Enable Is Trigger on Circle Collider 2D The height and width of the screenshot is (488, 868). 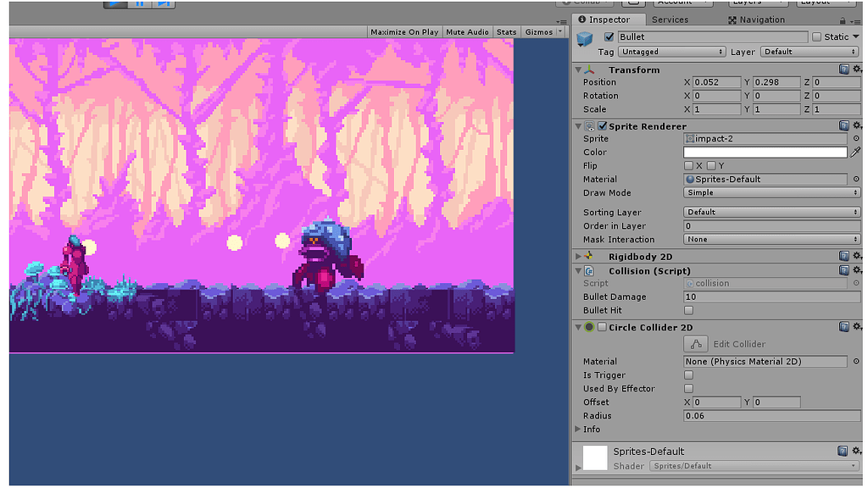(687, 374)
